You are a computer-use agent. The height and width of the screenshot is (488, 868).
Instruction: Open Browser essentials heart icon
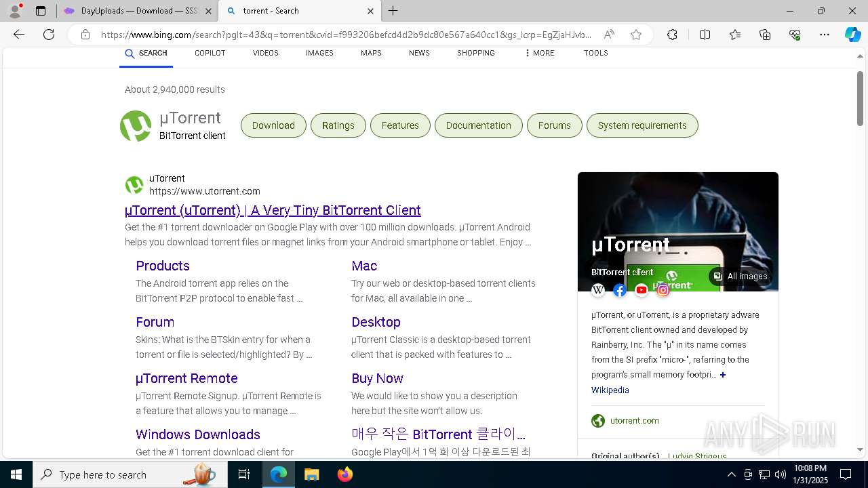click(x=795, y=35)
